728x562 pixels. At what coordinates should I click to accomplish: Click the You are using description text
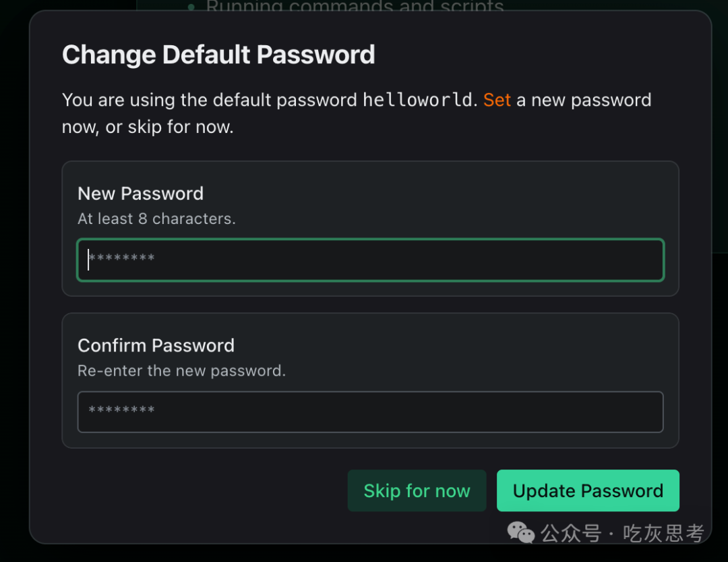pyautogui.click(x=209, y=101)
